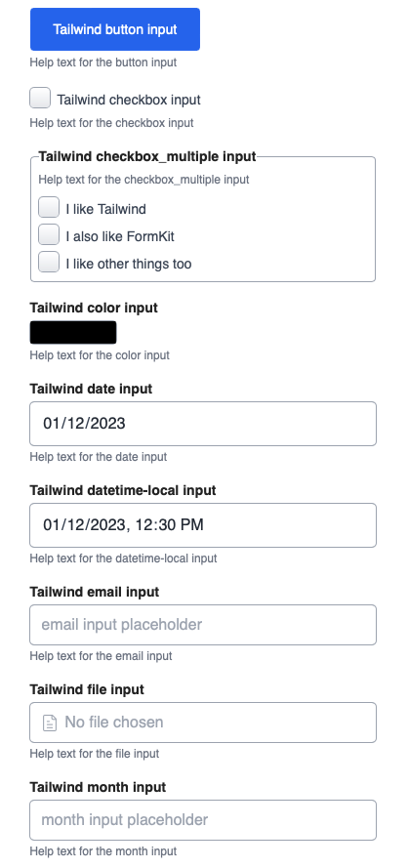Image resolution: width=408 pixels, height=868 pixels.
Task: Check the "I like Tailwind" option
Action: coord(49,208)
